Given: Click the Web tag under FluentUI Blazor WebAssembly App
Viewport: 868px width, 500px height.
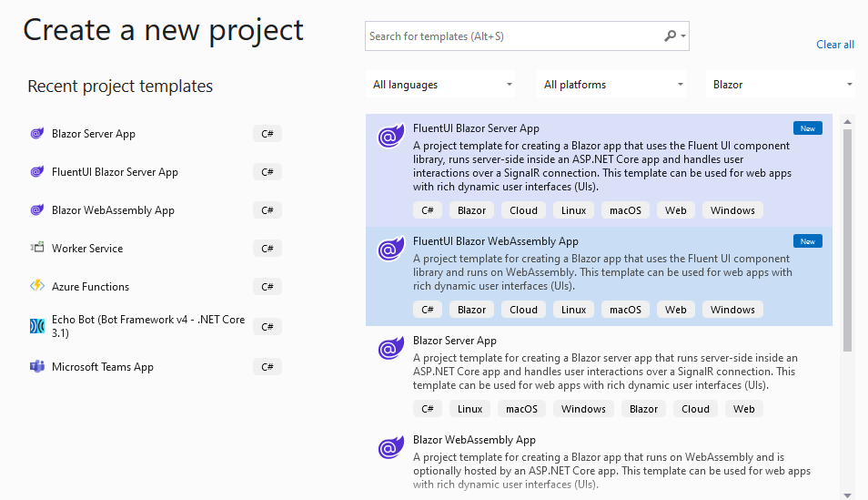Looking at the screenshot, I should click(x=676, y=310).
